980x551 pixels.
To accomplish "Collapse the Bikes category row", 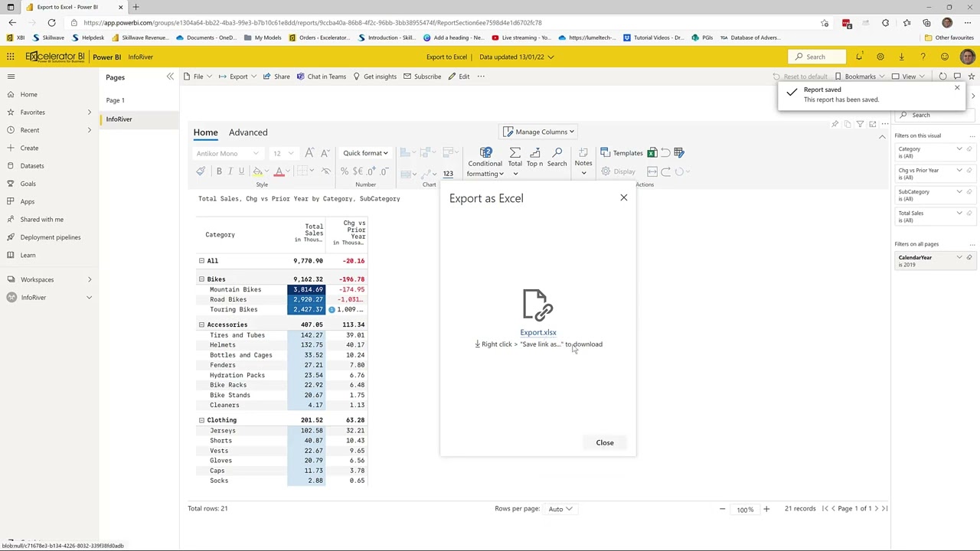I will coord(201,279).
